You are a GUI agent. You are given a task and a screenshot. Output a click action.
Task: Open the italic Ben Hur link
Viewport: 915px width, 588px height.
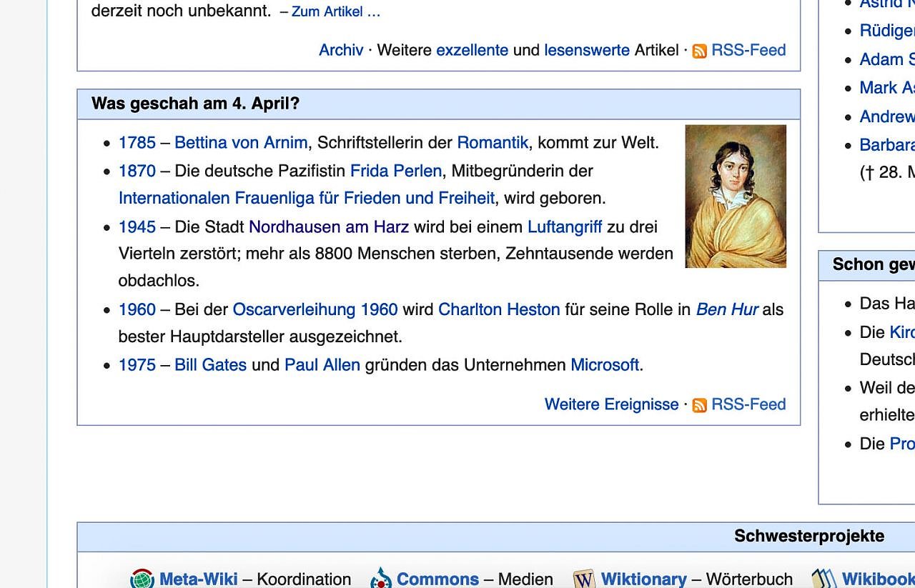(726, 309)
